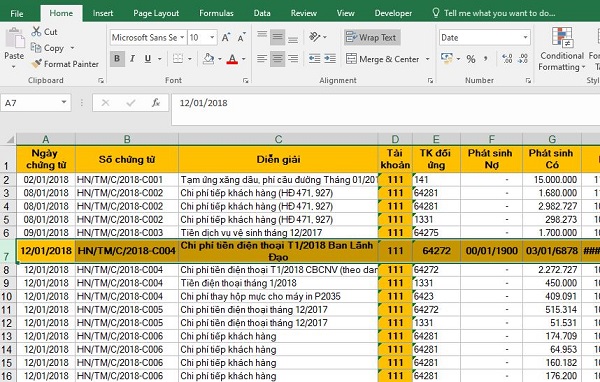Screen dimensions: 600x382
Task: Switch to the Insert tab
Action: click(103, 13)
